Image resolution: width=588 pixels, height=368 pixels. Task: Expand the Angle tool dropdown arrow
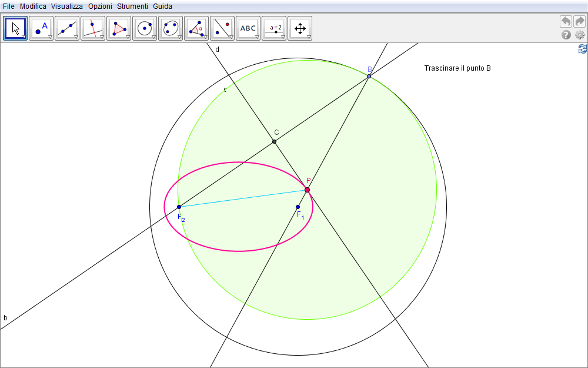(x=205, y=37)
